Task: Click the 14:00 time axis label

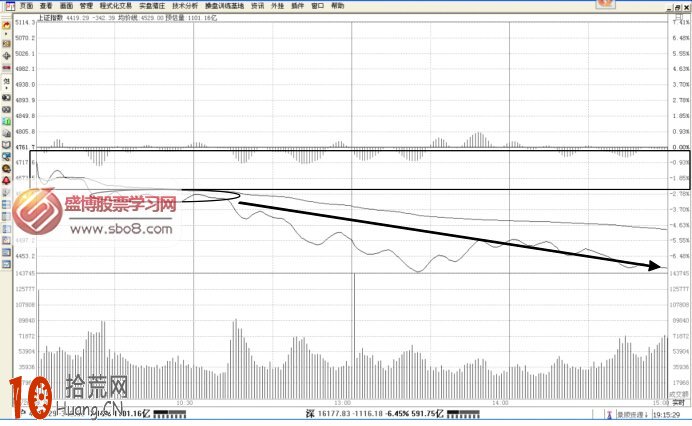Action: coord(500,403)
